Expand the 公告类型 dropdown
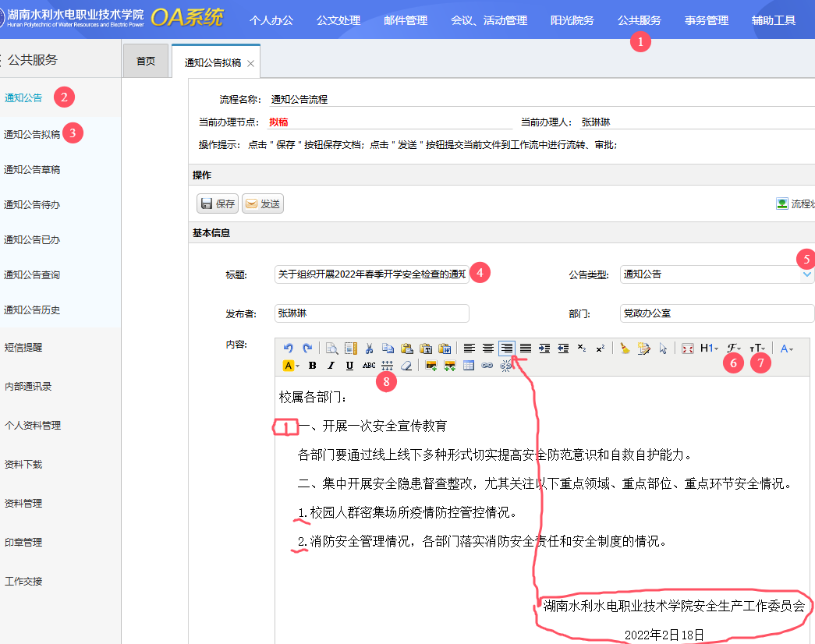The height and width of the screenshot is (644, 815). tap(806, 274)
